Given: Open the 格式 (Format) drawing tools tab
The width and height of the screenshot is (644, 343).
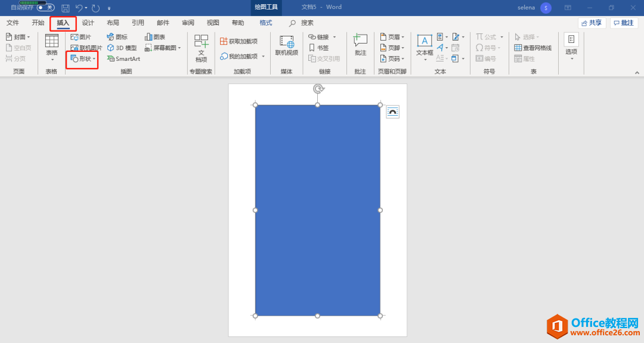Looking at the screenshot, I should (x=266, y=23).
